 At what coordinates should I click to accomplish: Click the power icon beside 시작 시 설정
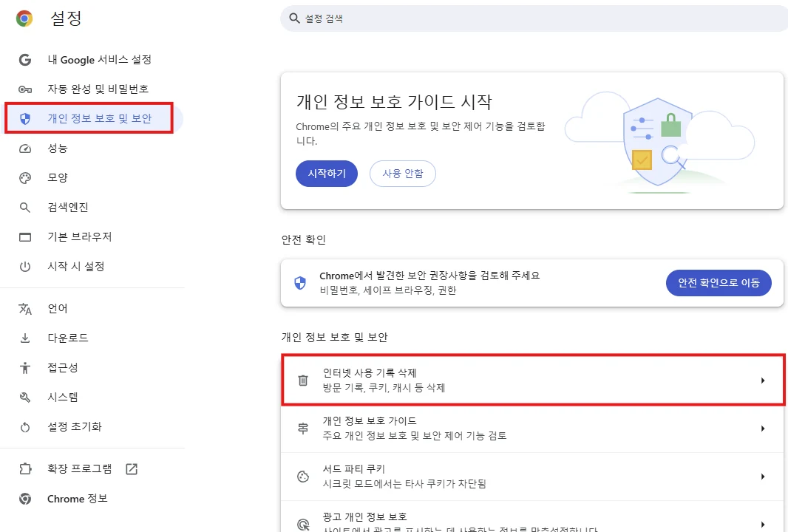(24, 267)
